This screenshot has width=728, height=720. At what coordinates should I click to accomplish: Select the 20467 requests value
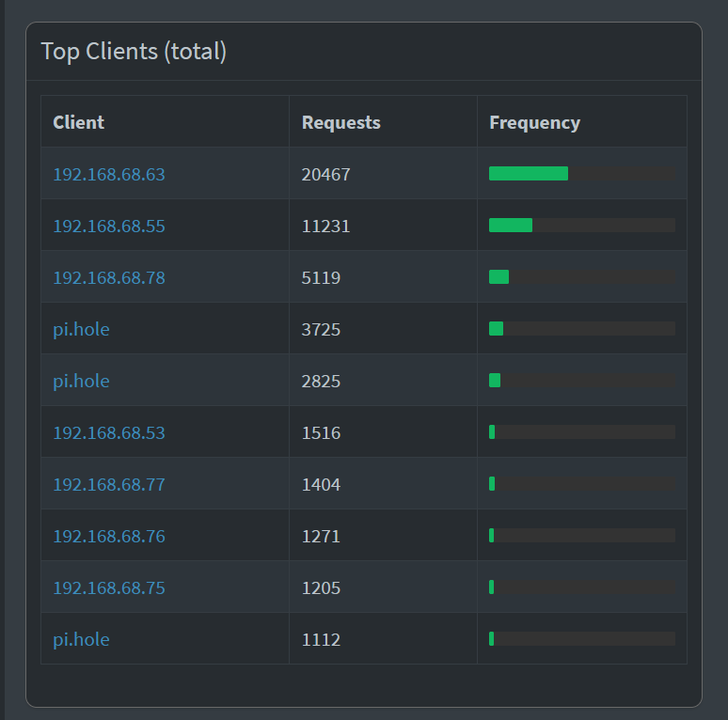(x=326, y=175)
